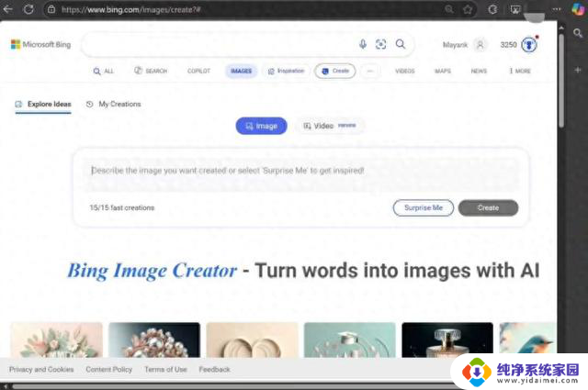
Task: Select Explore Ideas tab
Action: 43,104
